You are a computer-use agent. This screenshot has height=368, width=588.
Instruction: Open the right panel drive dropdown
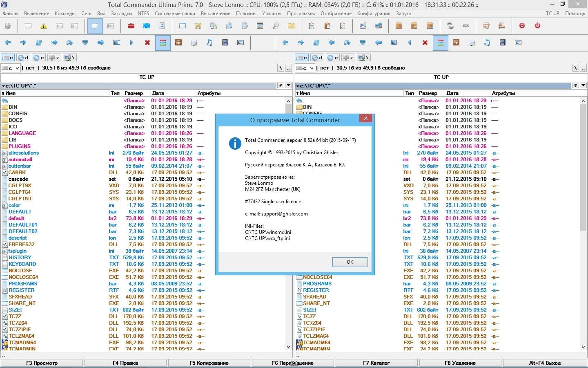[305, 68]
